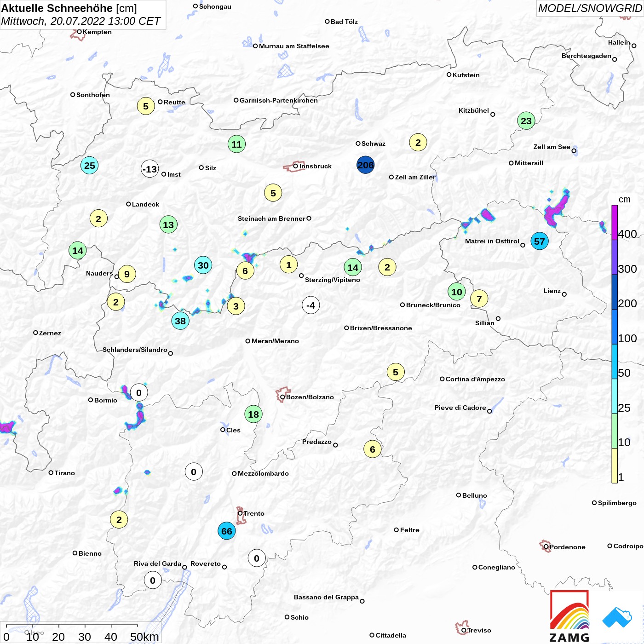644x644 pixels.
Task: Click the Lienz city label
Action: pyautogui.click(x=552, y=291)
